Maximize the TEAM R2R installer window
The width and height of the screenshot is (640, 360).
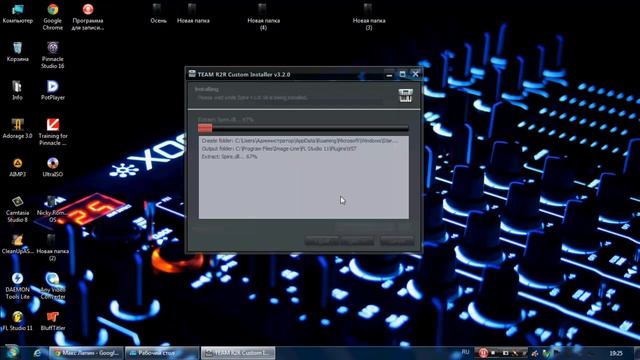[x=402, y=74]
